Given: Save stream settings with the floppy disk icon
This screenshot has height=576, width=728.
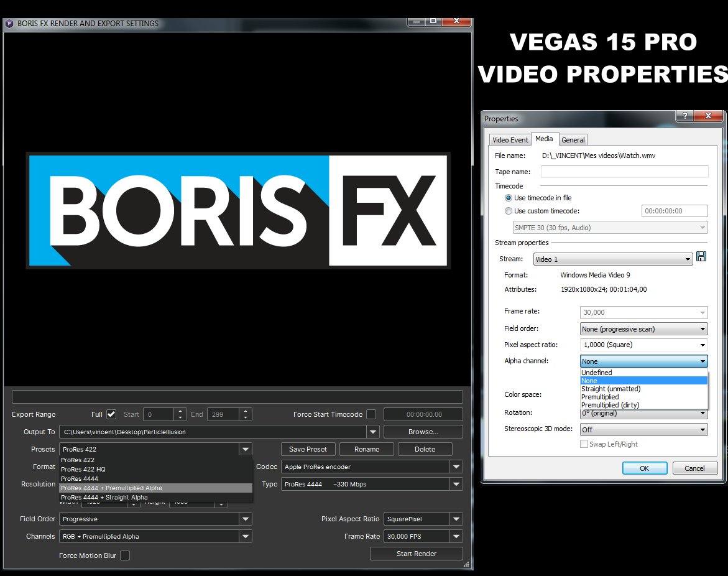Looking at the screenshot, I should tap(701, 257).
